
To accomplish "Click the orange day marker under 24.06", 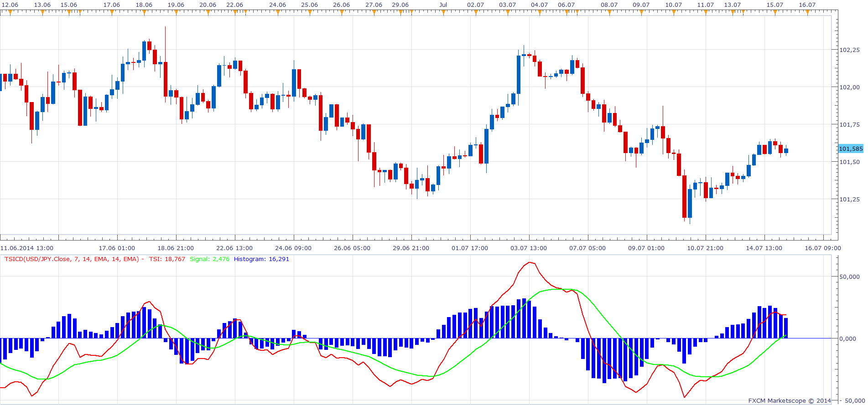I will click(x=277, y=13).
